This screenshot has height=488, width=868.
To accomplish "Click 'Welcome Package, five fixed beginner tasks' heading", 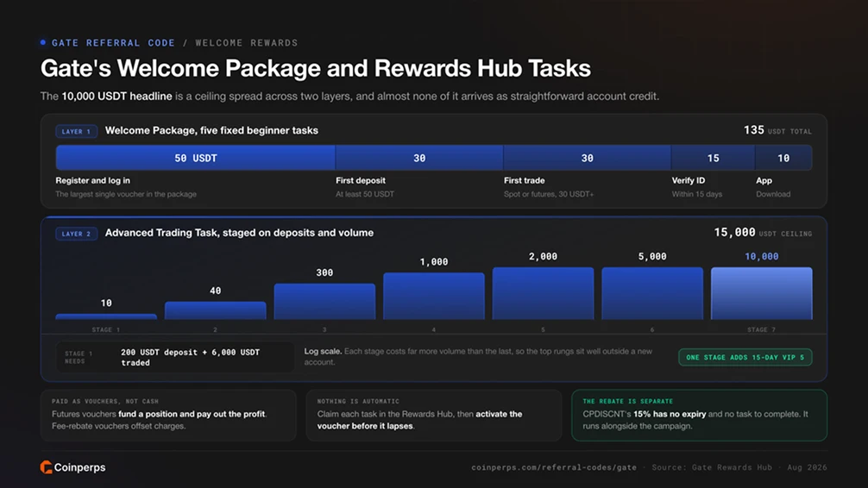I will point(211,130).
